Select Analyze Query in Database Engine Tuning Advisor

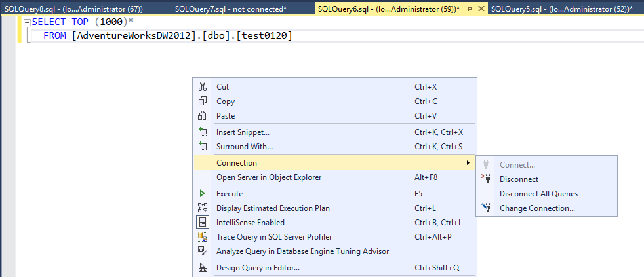[x=334, y=251]
